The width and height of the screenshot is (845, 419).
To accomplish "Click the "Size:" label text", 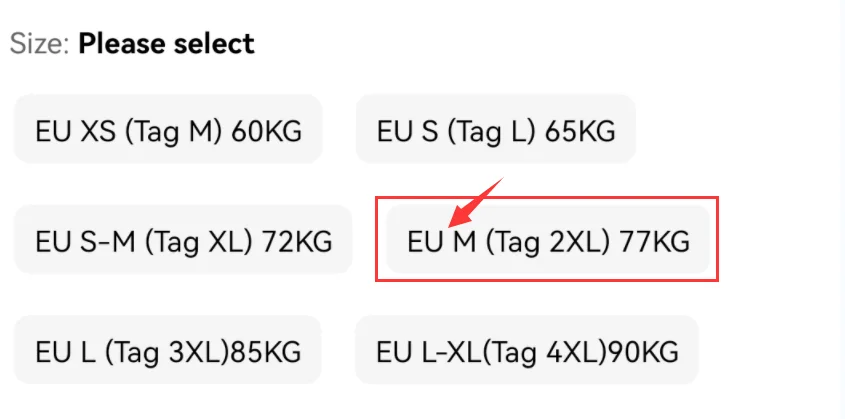I will (40, 44).
